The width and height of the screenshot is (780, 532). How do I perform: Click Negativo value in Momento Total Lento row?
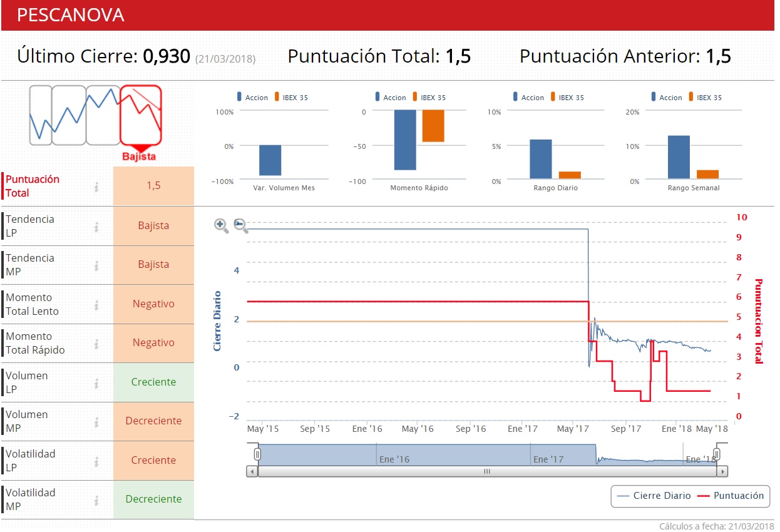point(153,304)
